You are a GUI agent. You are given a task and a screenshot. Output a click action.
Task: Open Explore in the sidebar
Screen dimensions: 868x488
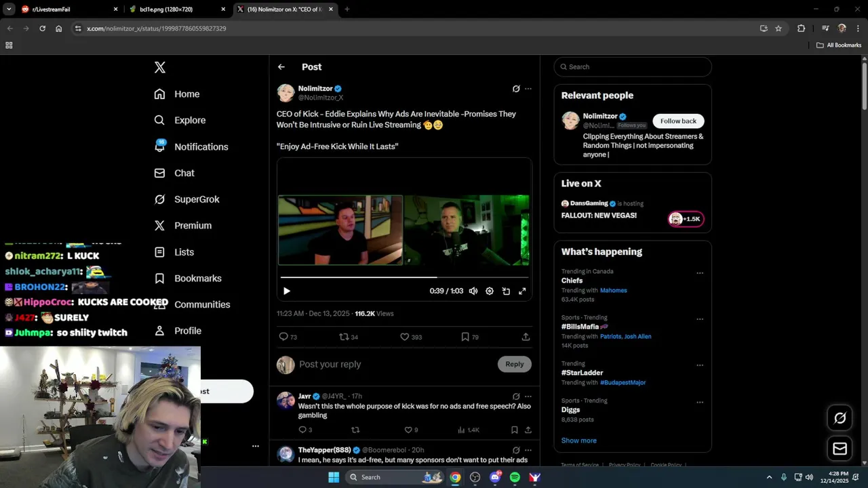tap(180, 120)
